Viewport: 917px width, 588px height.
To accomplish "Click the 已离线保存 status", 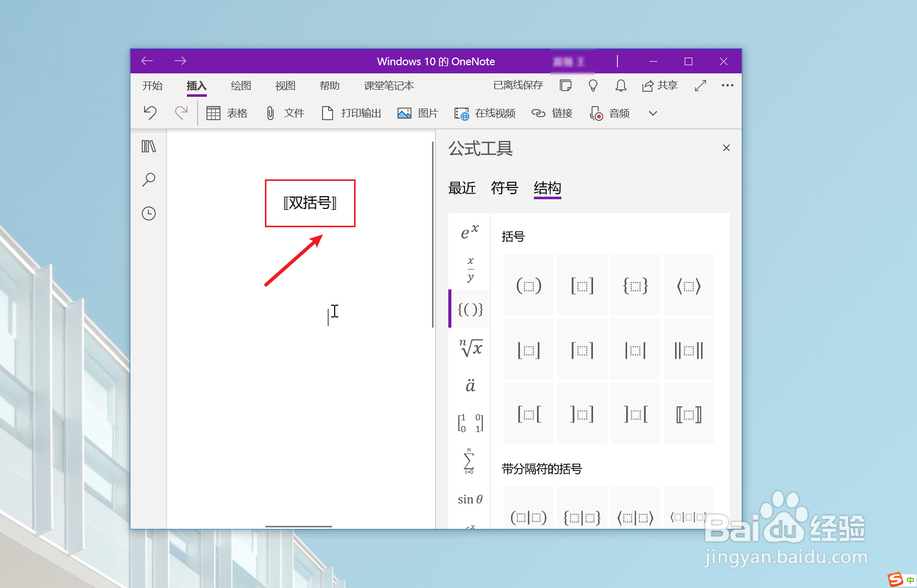I will pos(518,85).
